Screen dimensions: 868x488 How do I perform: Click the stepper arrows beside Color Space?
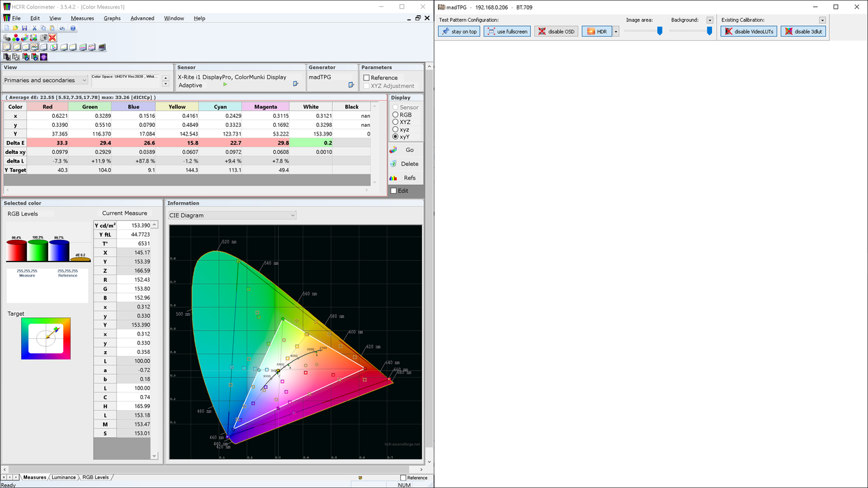click(166, 81)
